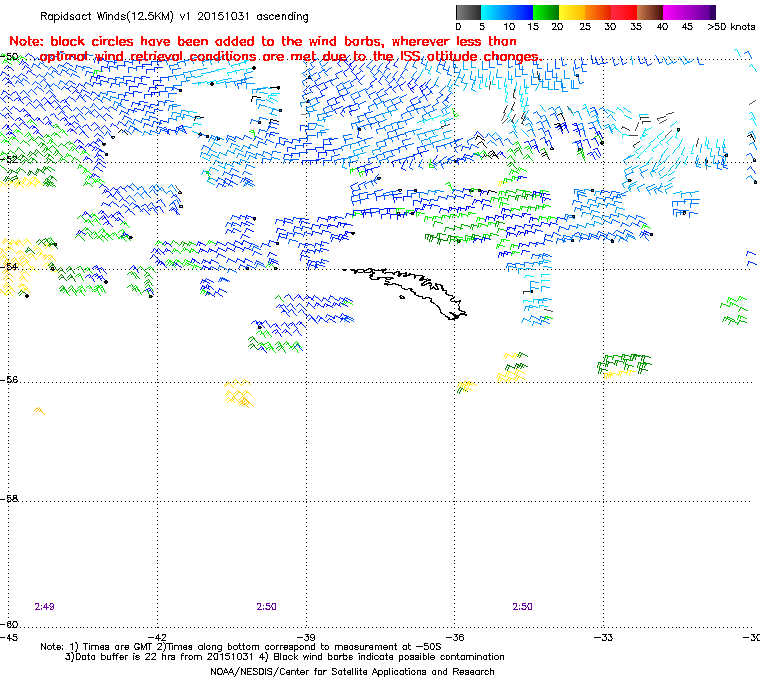The height and width of the screenshot is (688, 760).
Task: Click the '-58' latitude axis label
Action: pos(9,499)
